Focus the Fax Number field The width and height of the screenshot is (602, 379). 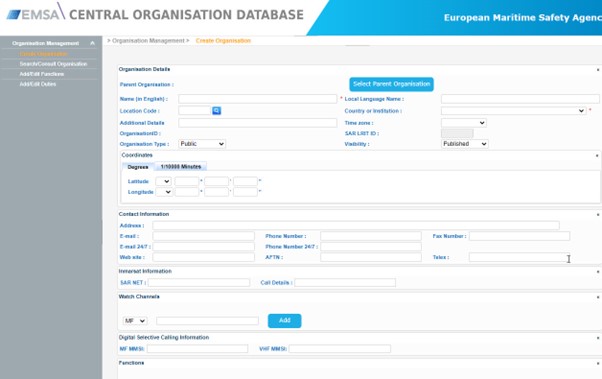coord(519,236)
